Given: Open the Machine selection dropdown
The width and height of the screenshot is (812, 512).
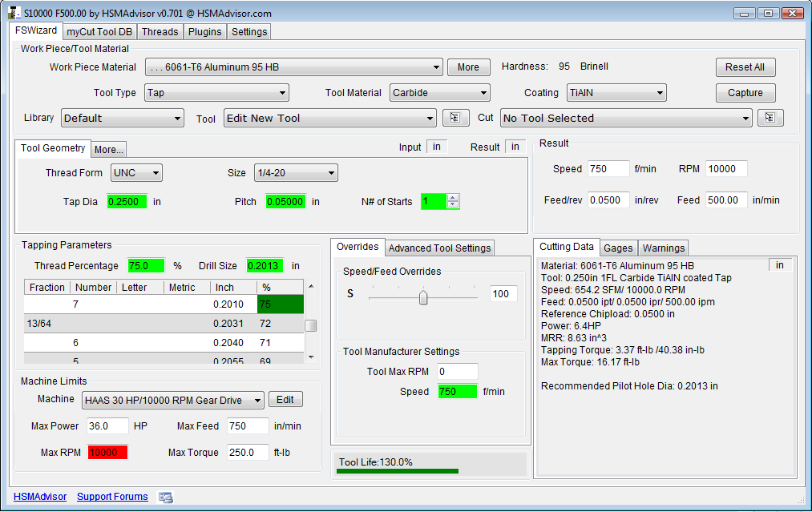Looking at the screenshot, I should [x=172, y=400].
